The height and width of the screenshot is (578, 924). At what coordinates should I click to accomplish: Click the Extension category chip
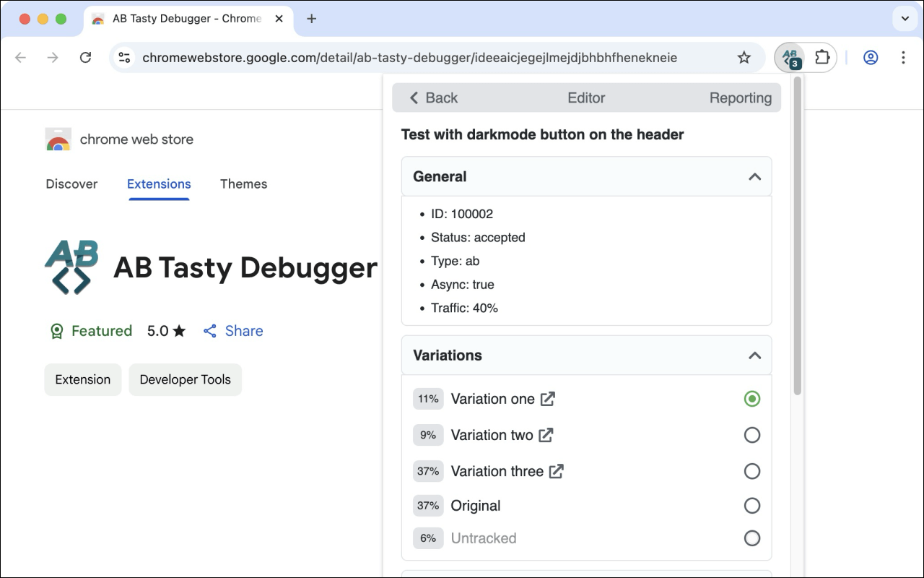[x=83, y=379]
